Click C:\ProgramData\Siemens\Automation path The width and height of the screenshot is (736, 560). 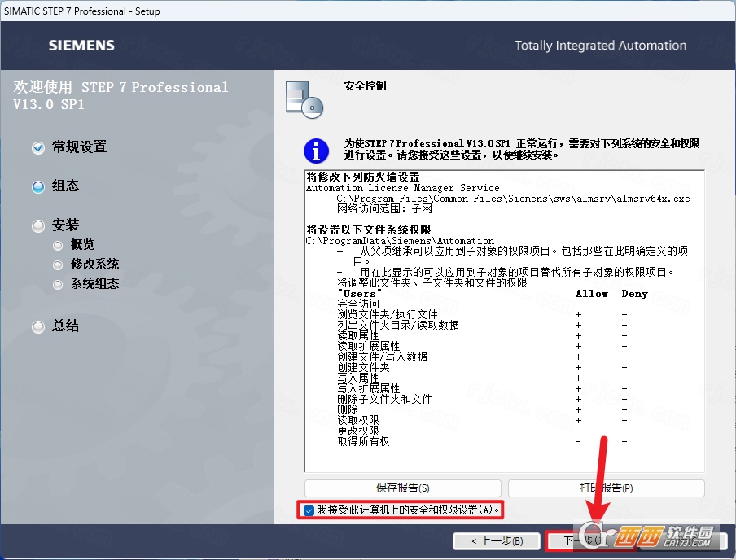(x=400, y=241)
